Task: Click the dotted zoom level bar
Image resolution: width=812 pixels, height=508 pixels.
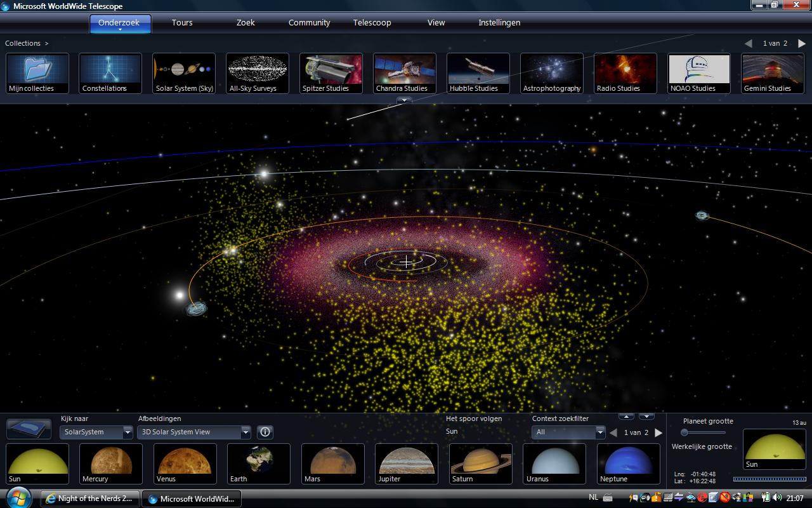Action: (769, 479)
